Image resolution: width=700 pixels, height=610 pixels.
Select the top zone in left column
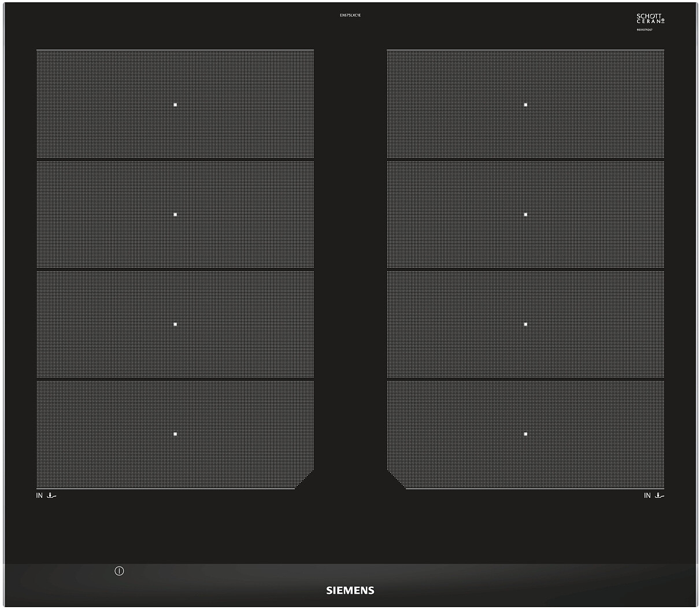(175, 104)
